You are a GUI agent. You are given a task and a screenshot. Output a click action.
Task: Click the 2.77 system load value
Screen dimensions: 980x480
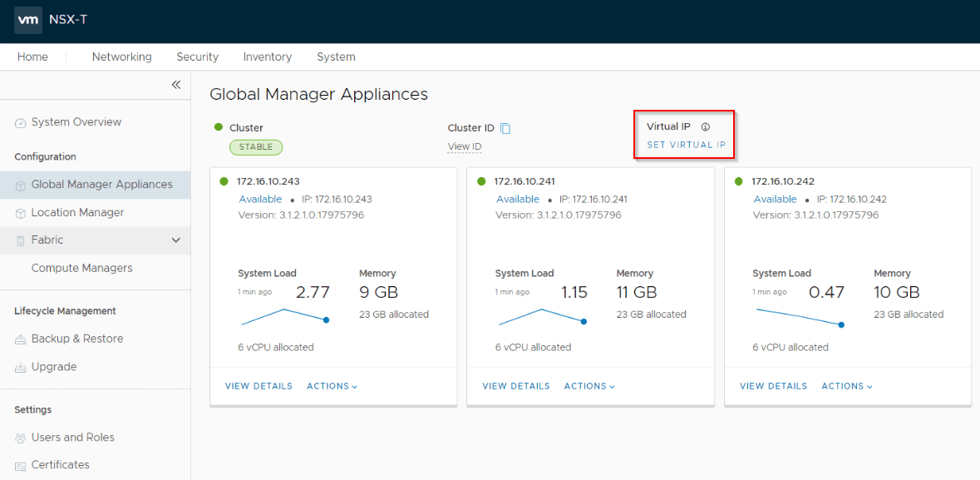pyautogui.click(x=313, y=292)
